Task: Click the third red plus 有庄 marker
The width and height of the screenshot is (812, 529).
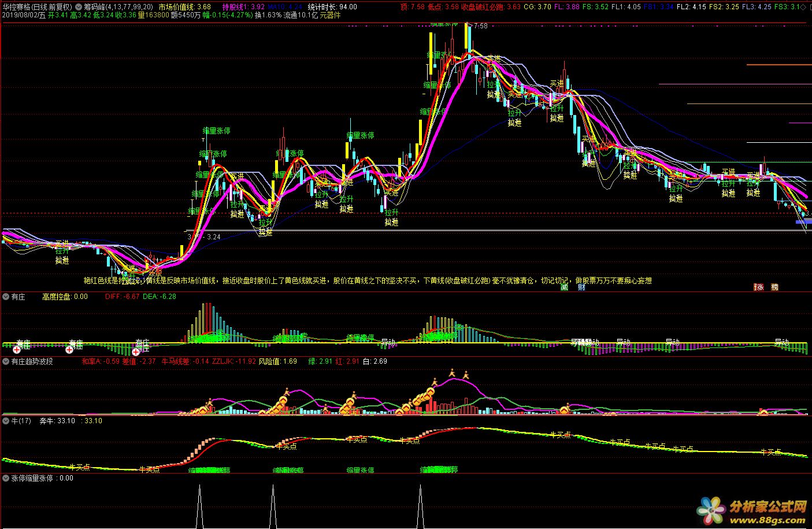Action: [136, 351]
